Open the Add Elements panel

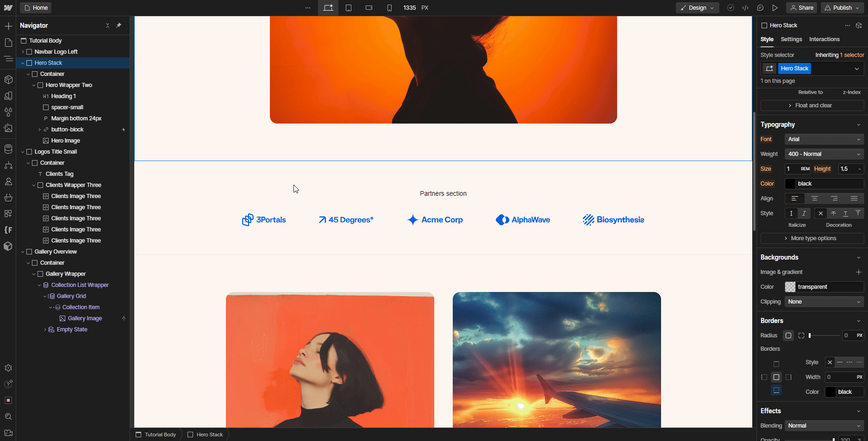(8, 26)
